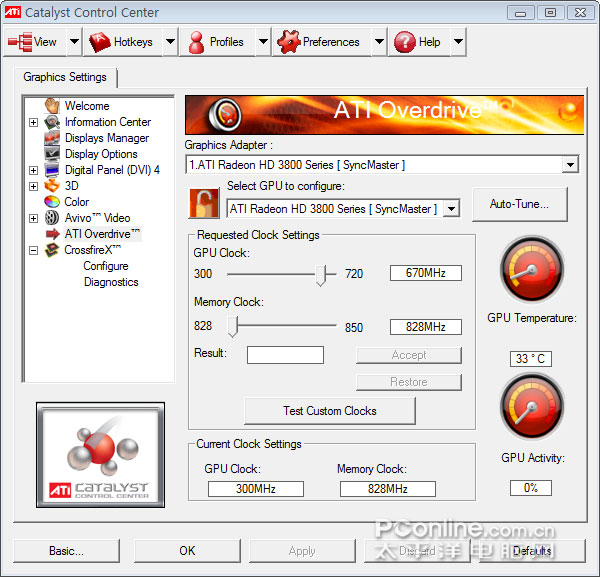Click the Color wheel icon

[52, 202]
